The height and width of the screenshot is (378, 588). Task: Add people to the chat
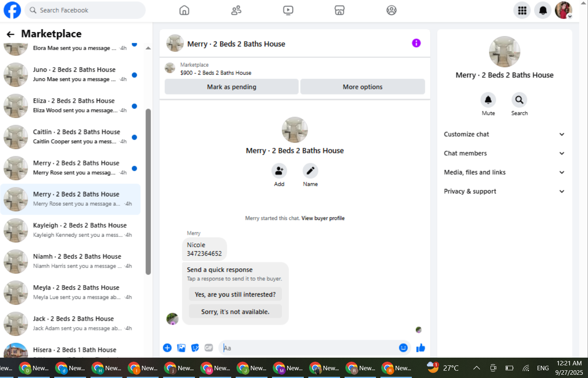(x=279, y=171)
